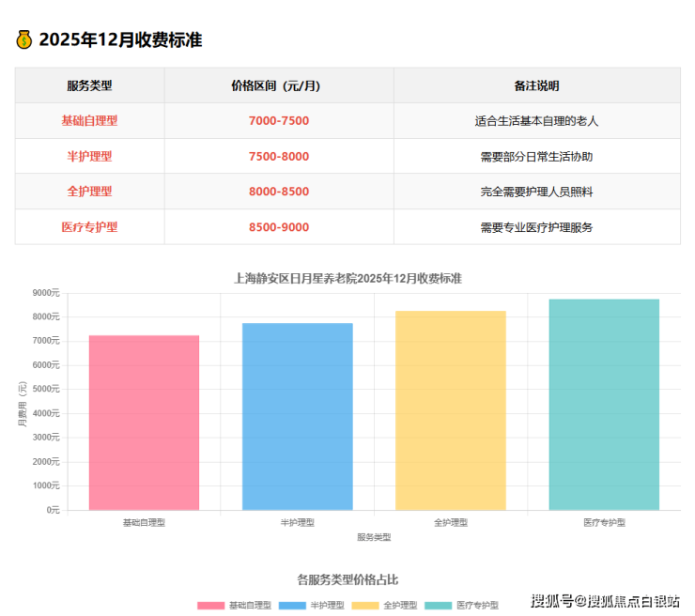Click the pink 基础自理型 bar in chart
The image size is (695, 616).
pyautogui.click(x=144, y=423)
